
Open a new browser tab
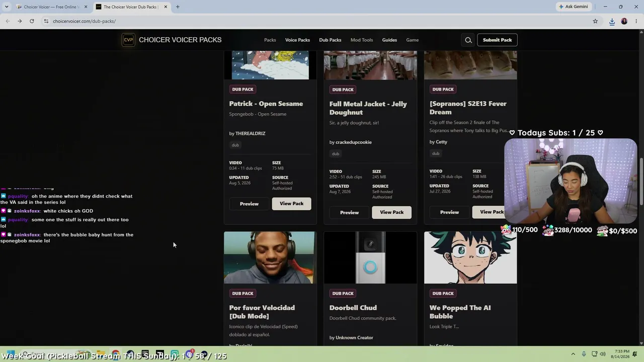(178, 7)
